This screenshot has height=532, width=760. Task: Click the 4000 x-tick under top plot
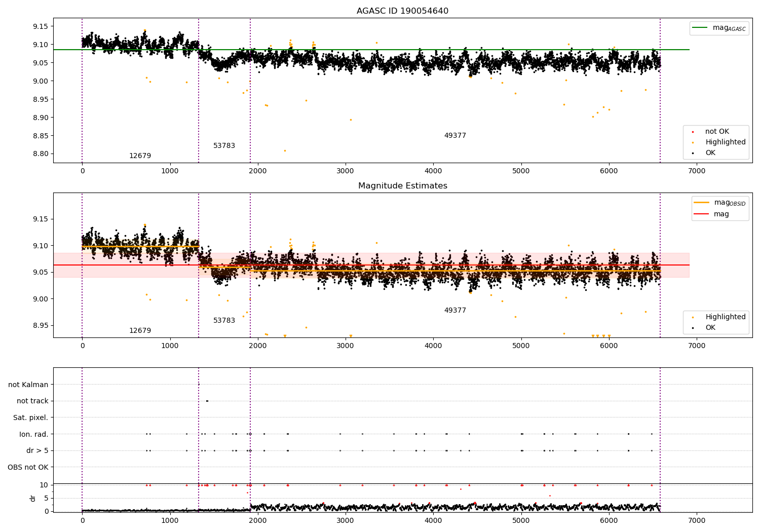[x=433, y=171]
